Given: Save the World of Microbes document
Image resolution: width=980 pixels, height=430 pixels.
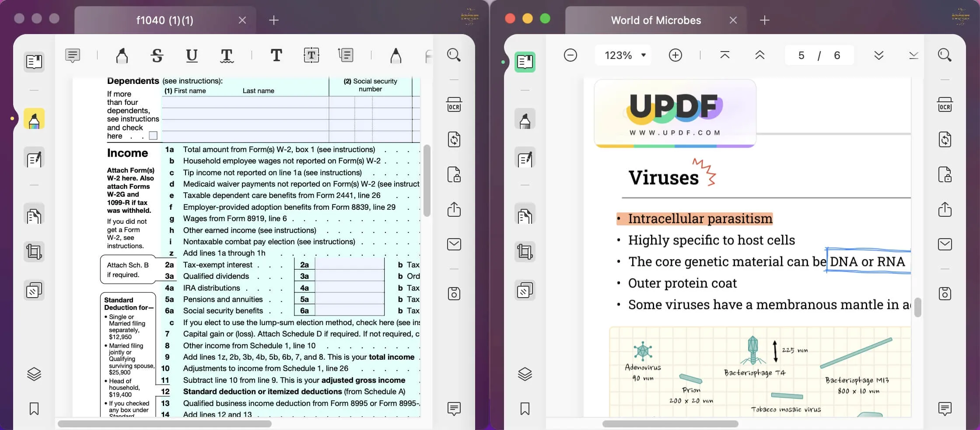Looking at the screenshot, I should click(945, 294).
